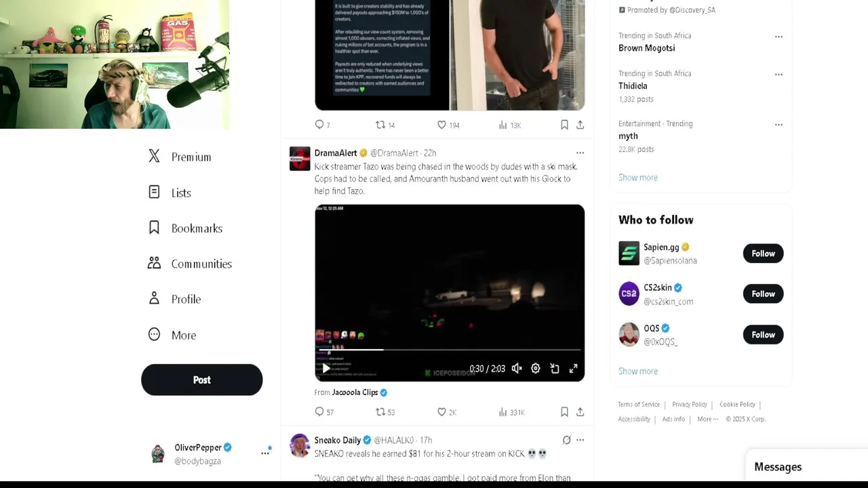Toggle picture-in-picture on video
Screen dimensions: 868x488
pyautogui.click(x=555, y=369)
